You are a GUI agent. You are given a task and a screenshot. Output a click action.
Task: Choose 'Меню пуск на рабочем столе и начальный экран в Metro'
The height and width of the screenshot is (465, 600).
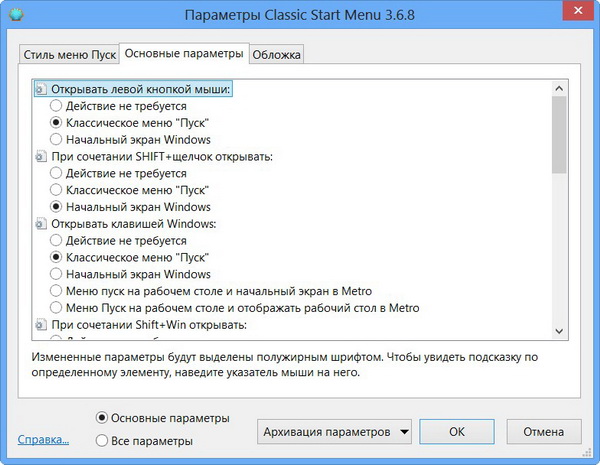pos(57,290)
